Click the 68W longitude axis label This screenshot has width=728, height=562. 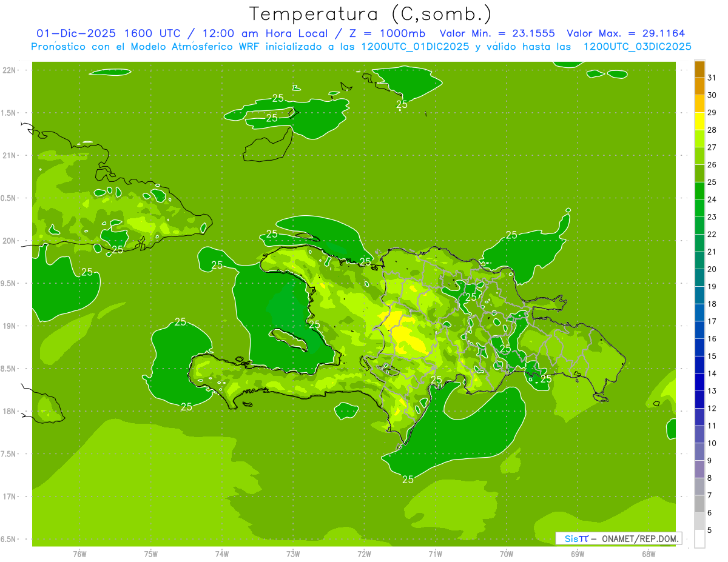[x=649, y=554]
